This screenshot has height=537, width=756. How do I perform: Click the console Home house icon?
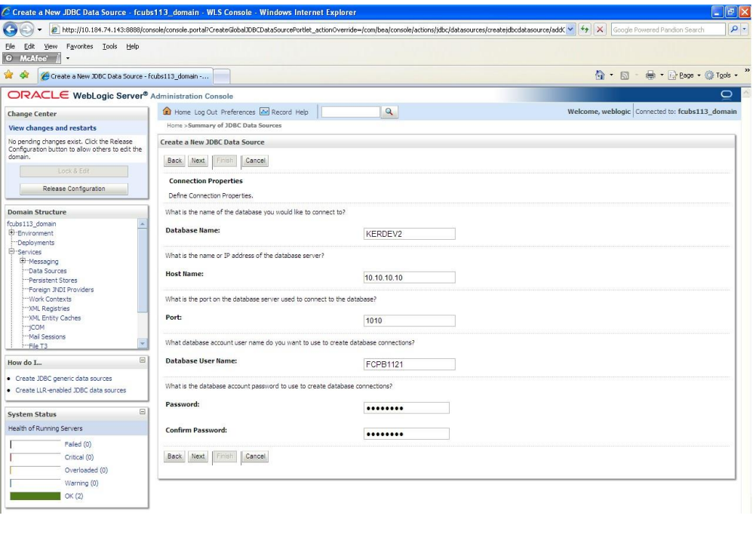(x=167, y=112)
